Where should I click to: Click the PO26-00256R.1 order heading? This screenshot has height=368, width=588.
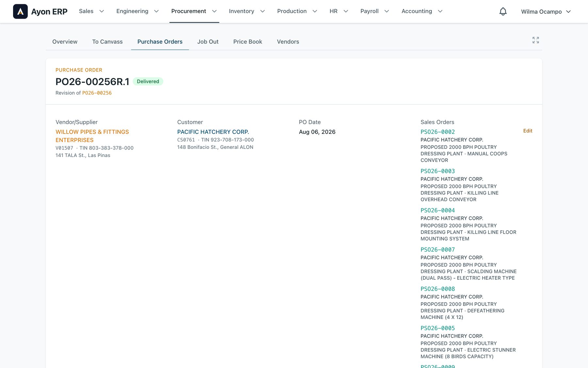point(92,81)
